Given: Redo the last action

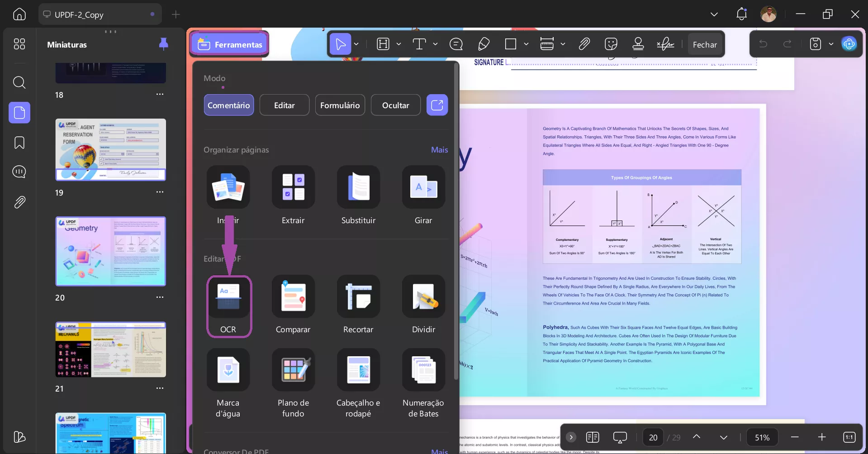Looking at the screenshot, I should point(787,44).
